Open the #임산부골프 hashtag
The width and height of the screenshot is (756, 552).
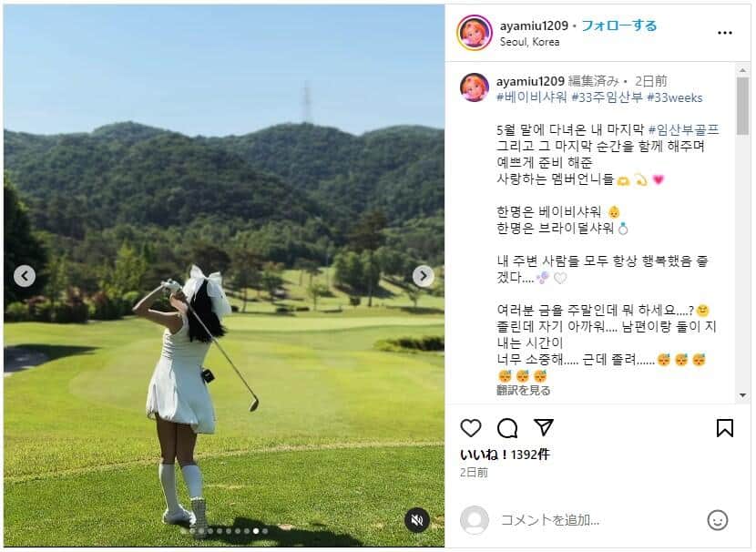click(x=684, y=129)
